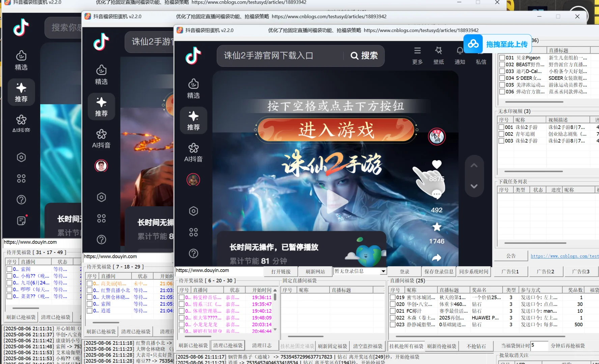This screenshot has width=599, height=364.
Task: Share the video using the share icon
Action: coord(436,258)
